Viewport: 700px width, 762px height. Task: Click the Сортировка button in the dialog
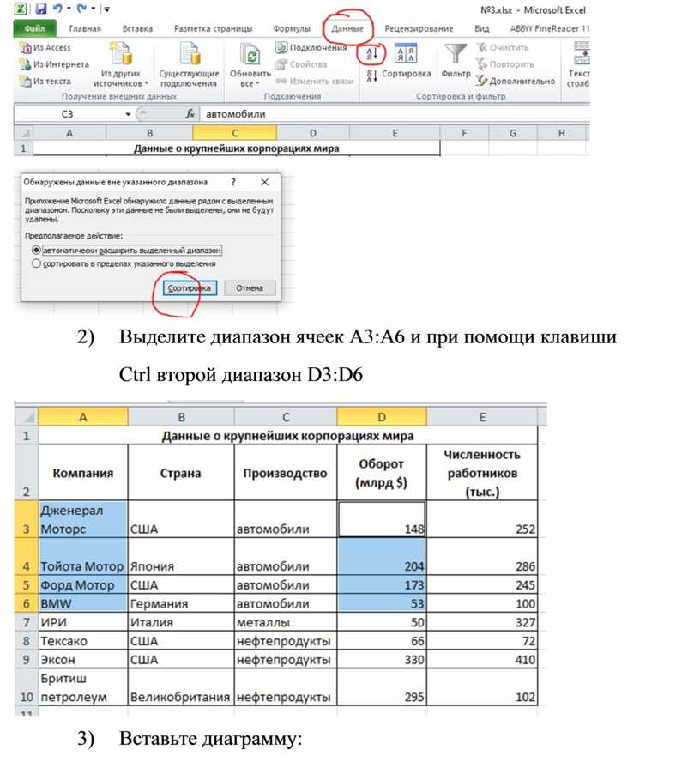click(x=190, y=288)
